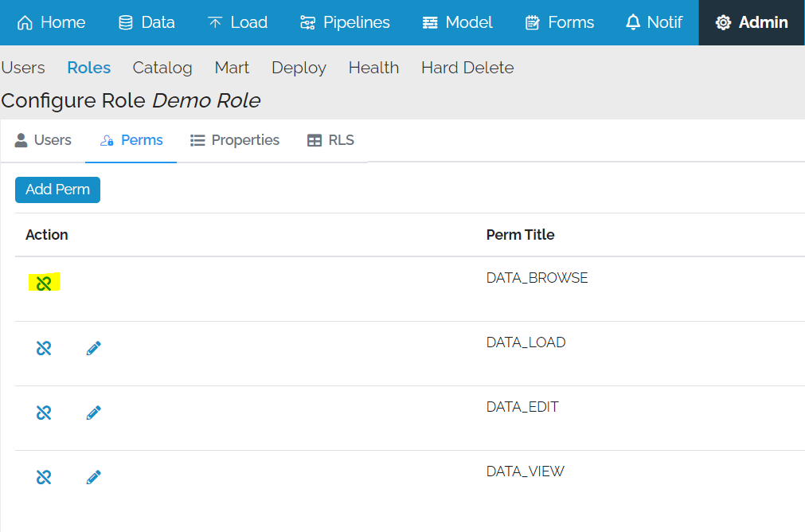
Task: Unlink the DATA_LOAD permission
Action: click(x=44, y=348)
